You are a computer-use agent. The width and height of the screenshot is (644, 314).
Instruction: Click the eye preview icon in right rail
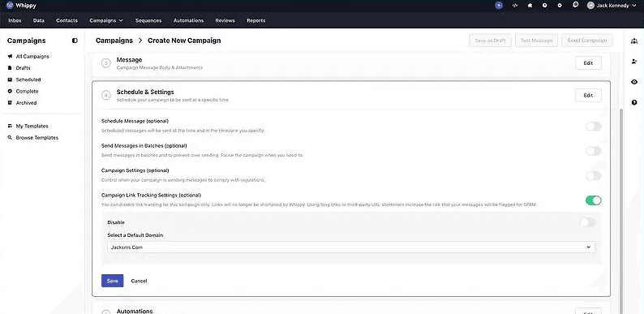pyautogui.click(x=634, y=82)
